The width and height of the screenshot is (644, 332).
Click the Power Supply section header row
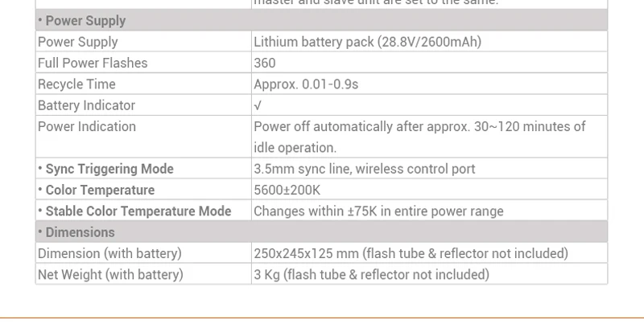(321, 20)
